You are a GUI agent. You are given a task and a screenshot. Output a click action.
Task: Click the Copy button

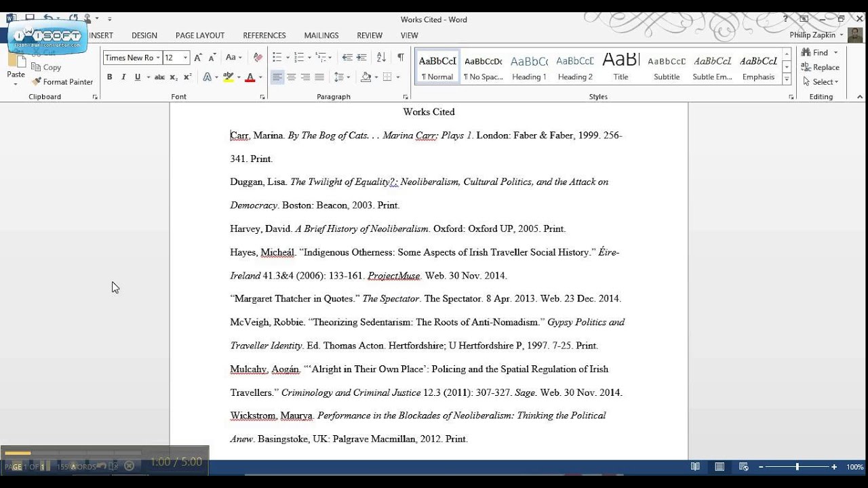point(47,67)
